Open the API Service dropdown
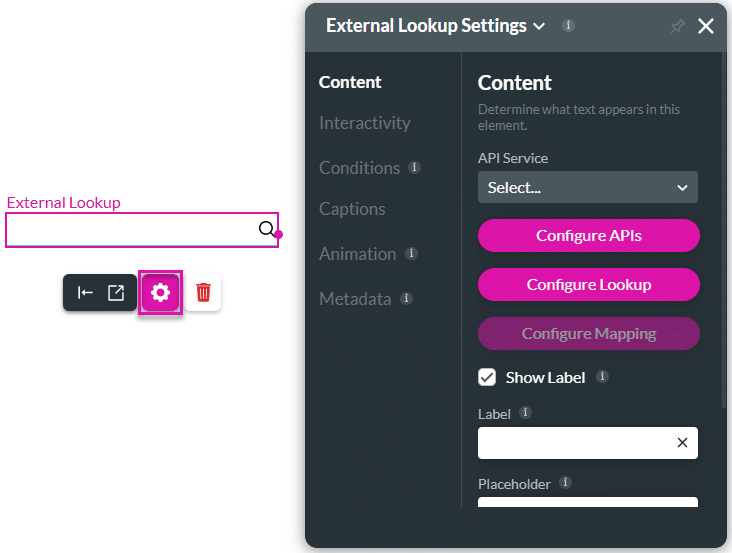The width and height of the screenshot is (732, 553). pos(588,187)
